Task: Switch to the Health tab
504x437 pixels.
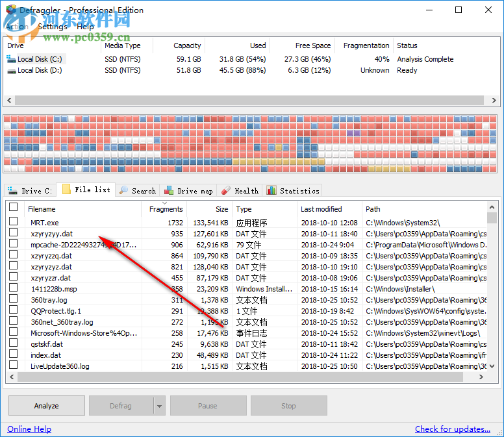Action: [x=240, y=190]
